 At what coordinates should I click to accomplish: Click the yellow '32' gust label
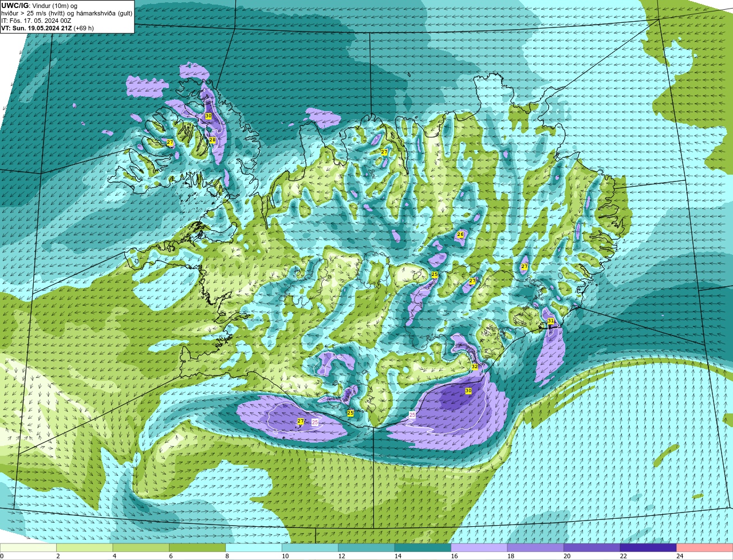coord(474,366)
